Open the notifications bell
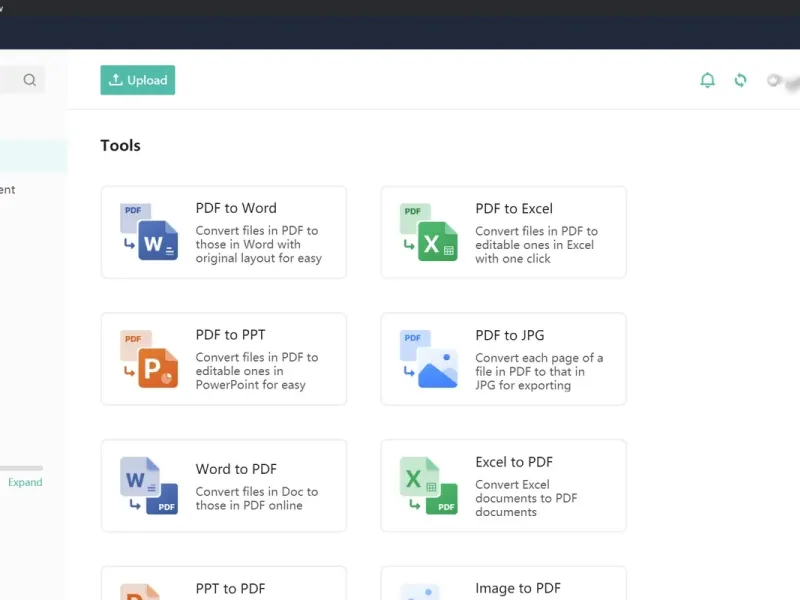This screenshot has height=600, width=800. pos(707,80)
